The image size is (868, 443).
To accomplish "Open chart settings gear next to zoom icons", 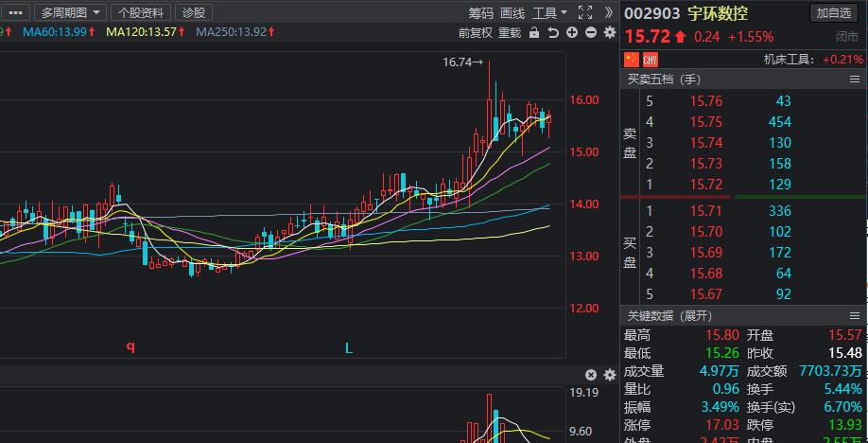I will [608, 33].
